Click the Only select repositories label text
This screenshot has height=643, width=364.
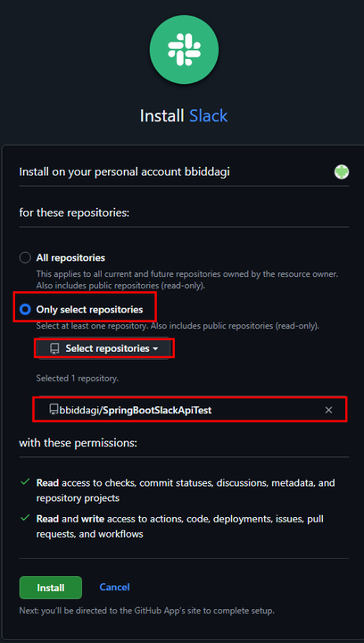tap(90, 310)
